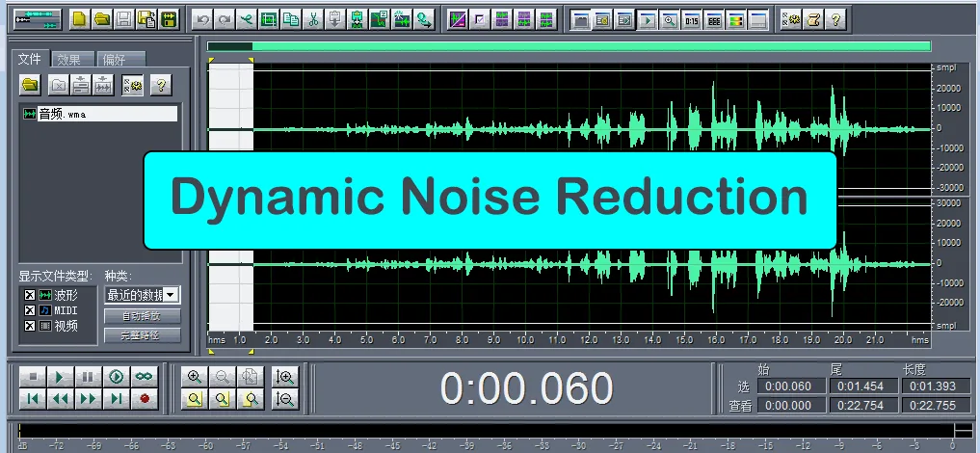The height and width of the screenshot is (453, 980).
Task: Toggle the 视频 file type checkbox
Action: [29, 326]
